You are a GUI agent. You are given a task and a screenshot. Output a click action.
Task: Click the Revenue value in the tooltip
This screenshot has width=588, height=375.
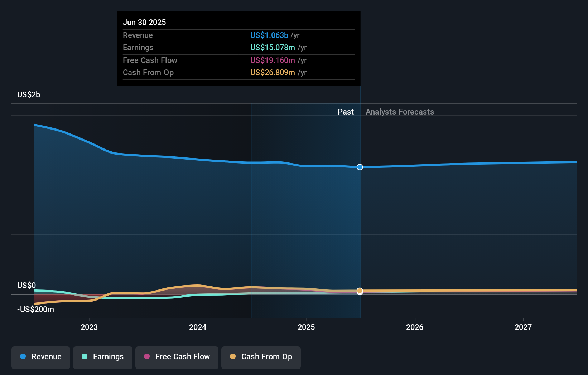click(x=269, y=35)
